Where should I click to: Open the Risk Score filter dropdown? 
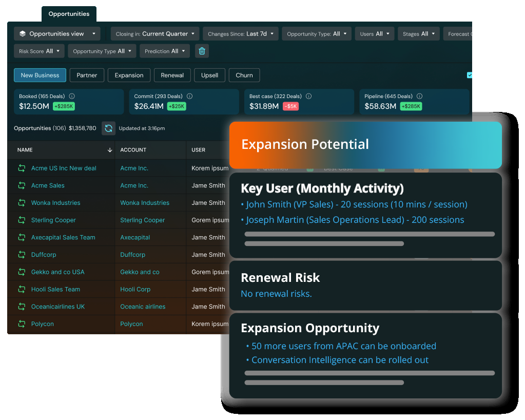coord(39,51)
